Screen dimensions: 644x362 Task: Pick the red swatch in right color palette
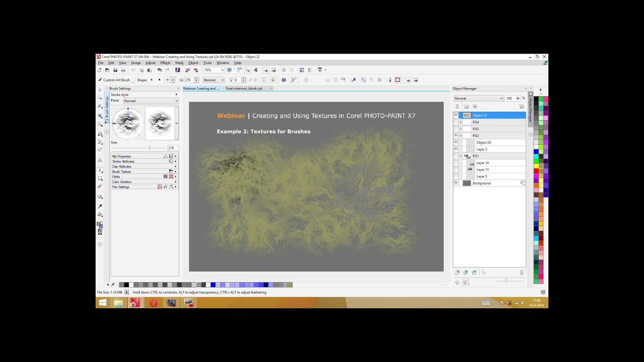[536, 171]
